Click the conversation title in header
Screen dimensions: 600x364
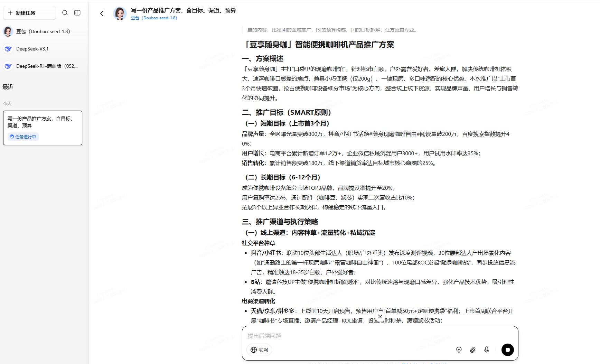point(183,11)
